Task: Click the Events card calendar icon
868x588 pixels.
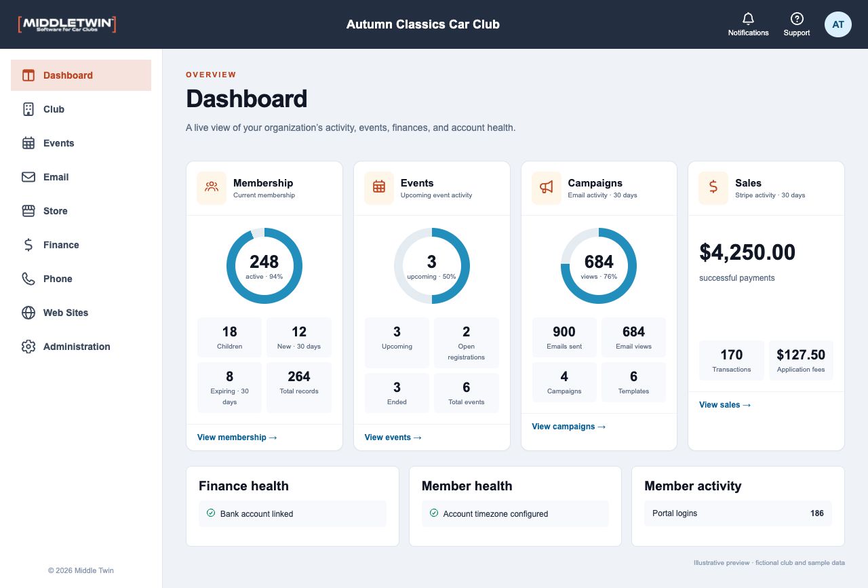Action: click(x=379, y=187)
